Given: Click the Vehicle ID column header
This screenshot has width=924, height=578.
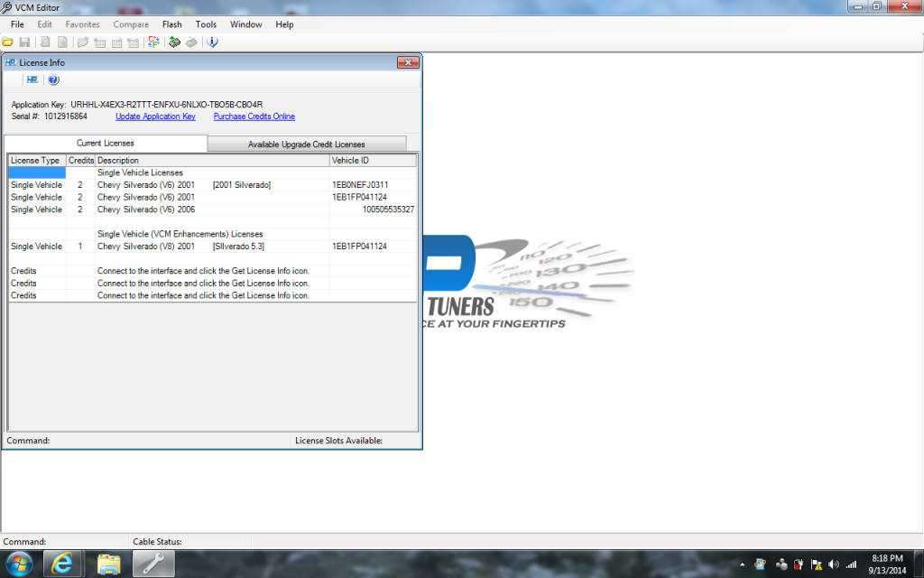Looking at the screenshot, I should tap(373, 160).
